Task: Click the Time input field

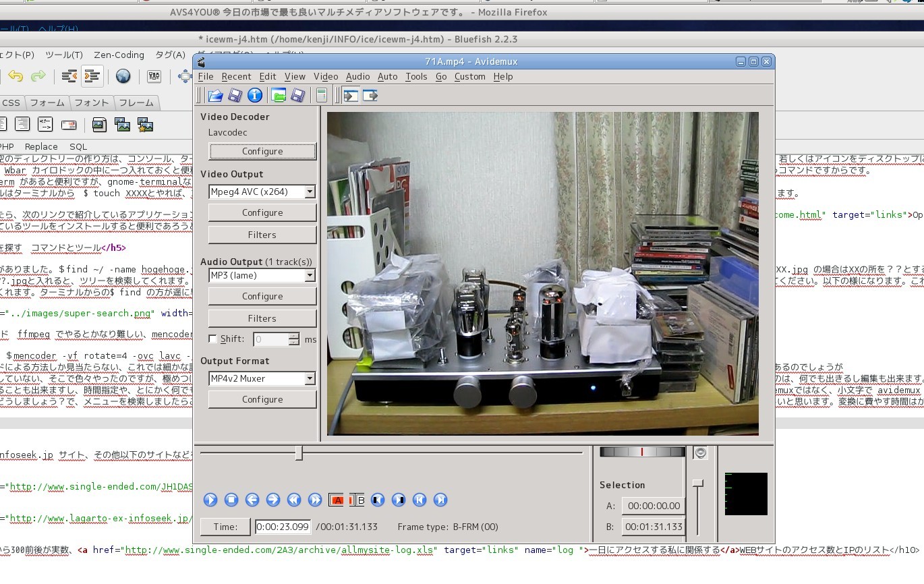Action: click(282, 527)
